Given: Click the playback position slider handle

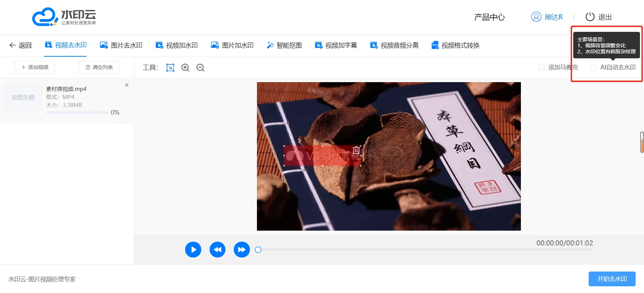Looking at the screenshot, I should [x=258, y=250].
